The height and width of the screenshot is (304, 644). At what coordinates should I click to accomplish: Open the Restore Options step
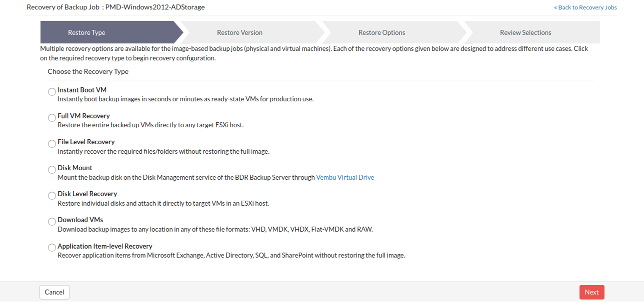381,32
